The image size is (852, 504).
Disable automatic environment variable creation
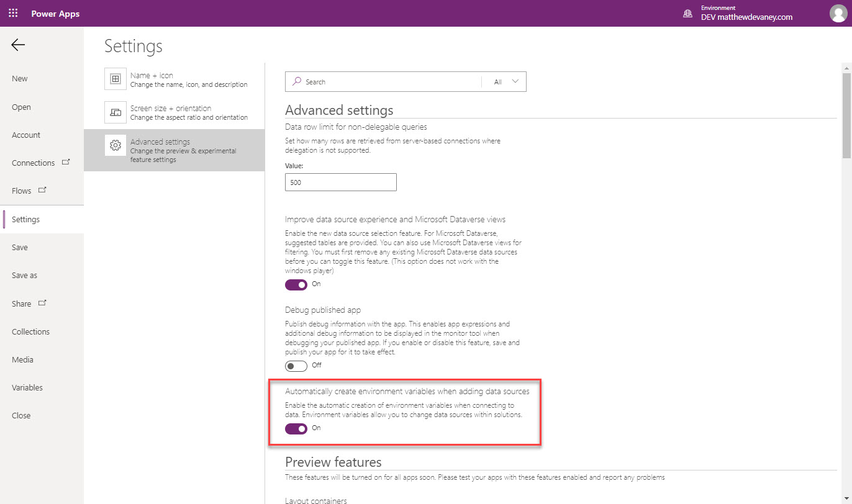coord(296,428)
